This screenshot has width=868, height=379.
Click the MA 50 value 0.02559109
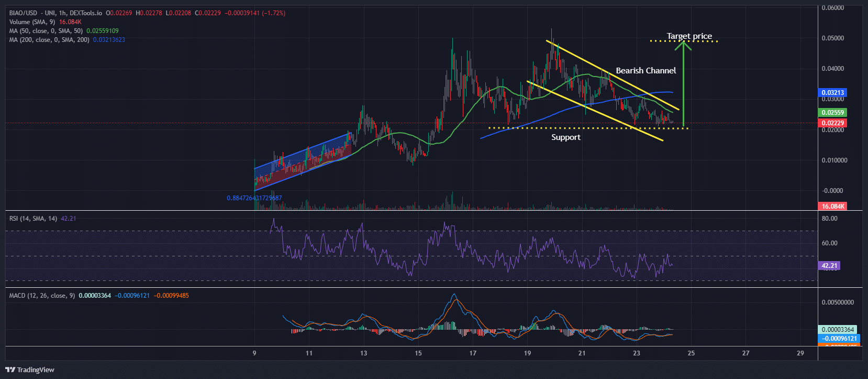103,31
